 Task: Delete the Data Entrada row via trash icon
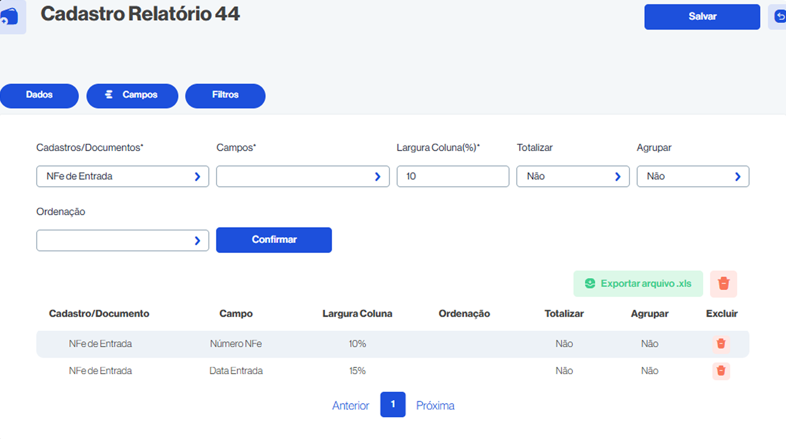pos(720,371)
